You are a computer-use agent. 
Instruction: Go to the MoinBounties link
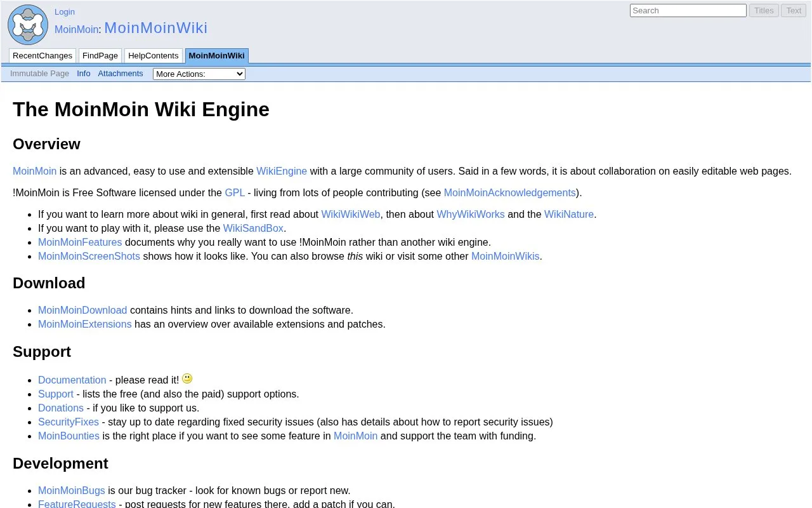click(x=69, y=436)
